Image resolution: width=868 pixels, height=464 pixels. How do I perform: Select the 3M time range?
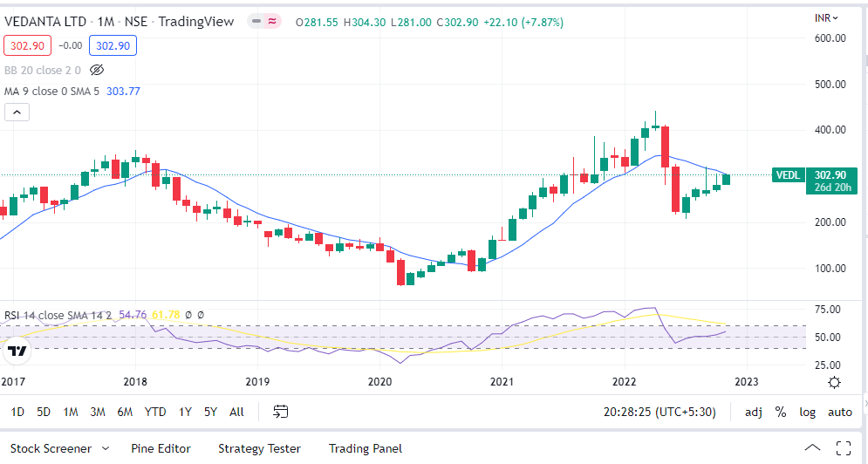[98, 412]
